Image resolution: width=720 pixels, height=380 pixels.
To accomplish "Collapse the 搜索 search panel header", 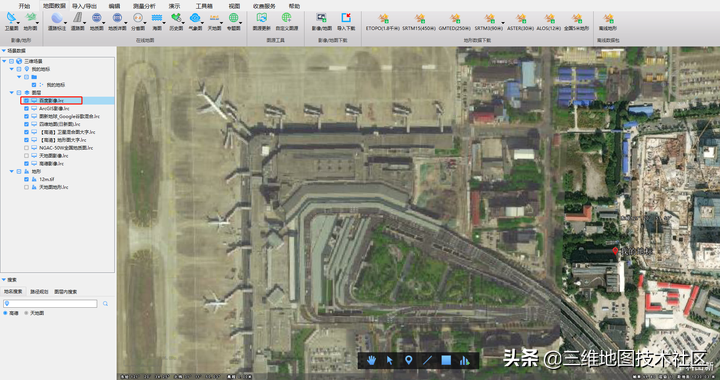I will 4,280.
